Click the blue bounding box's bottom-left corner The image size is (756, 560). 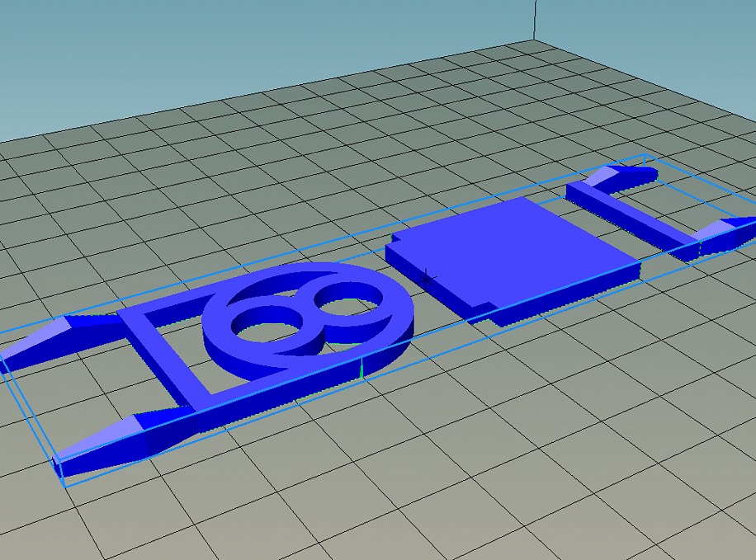pos(64,486)
